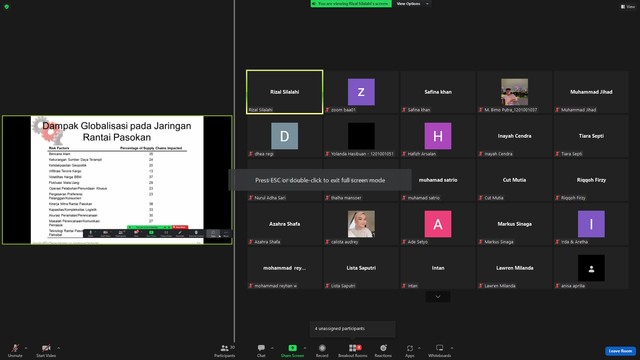This screenshot has width=640, height=360.
Task: Expand the Apps options arrow
Action: click(x=419, y=348)
